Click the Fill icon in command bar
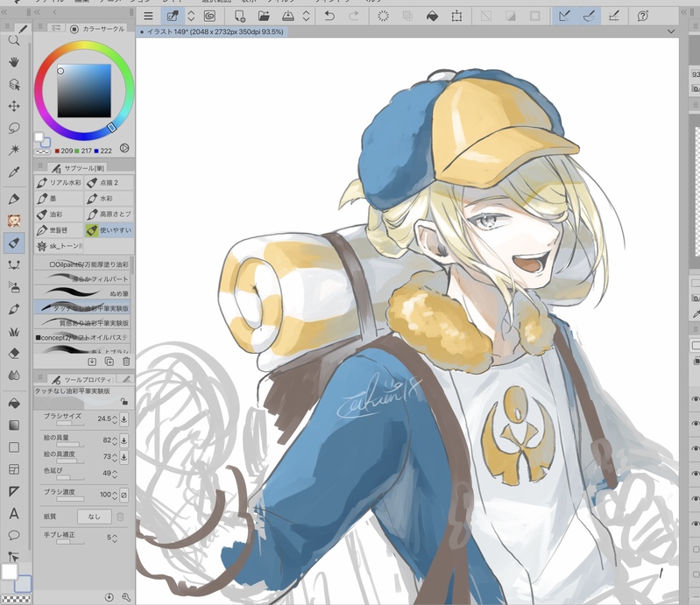 (432, 17)
